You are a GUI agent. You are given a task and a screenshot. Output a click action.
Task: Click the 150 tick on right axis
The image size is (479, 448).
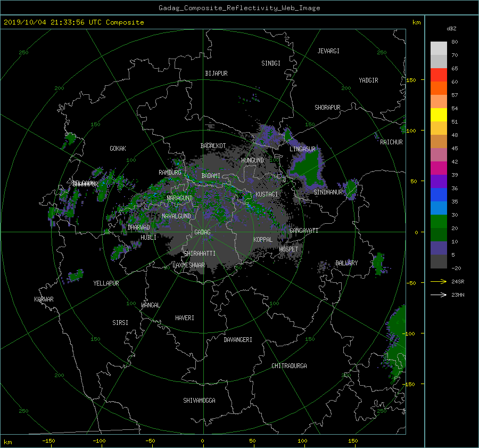(411, 80)
